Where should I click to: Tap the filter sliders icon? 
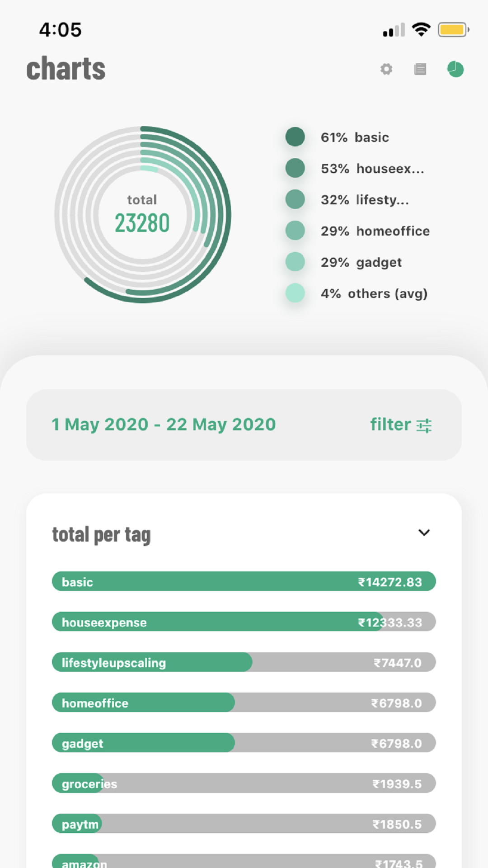[x=424, y=425]
